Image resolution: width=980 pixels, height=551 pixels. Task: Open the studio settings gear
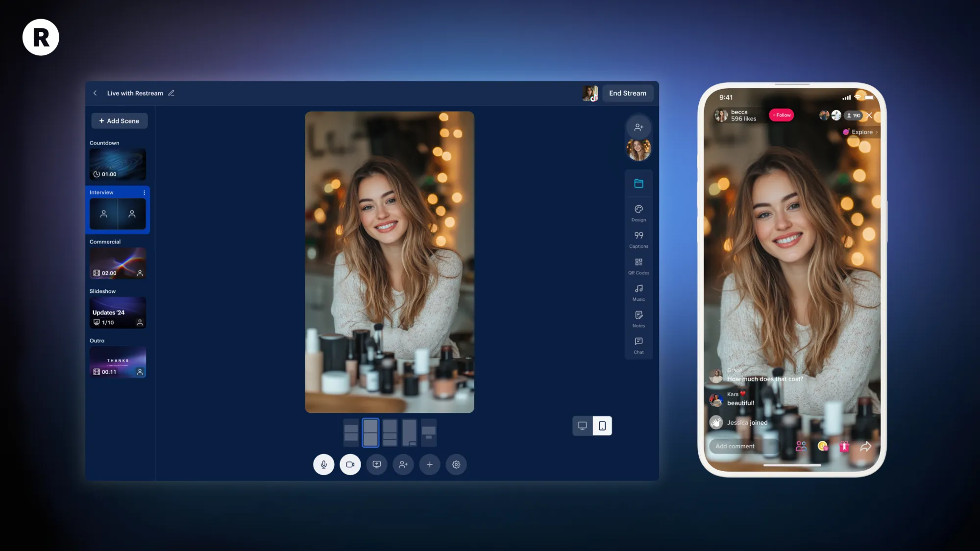tap(456, 464)
